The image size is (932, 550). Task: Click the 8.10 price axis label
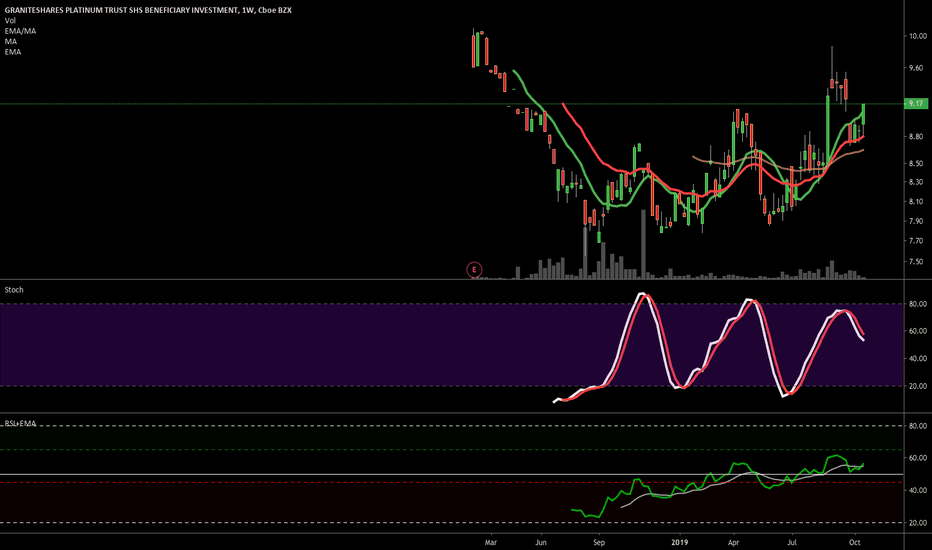point(917,202)
